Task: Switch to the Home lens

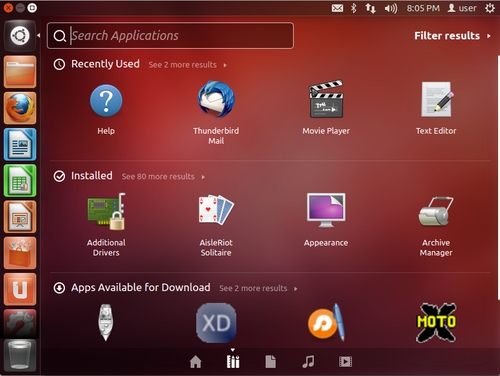Action: tap(196, 362)
